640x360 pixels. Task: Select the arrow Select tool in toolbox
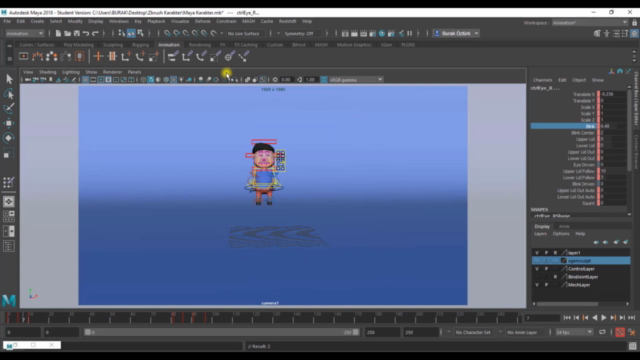coord(9,79)
